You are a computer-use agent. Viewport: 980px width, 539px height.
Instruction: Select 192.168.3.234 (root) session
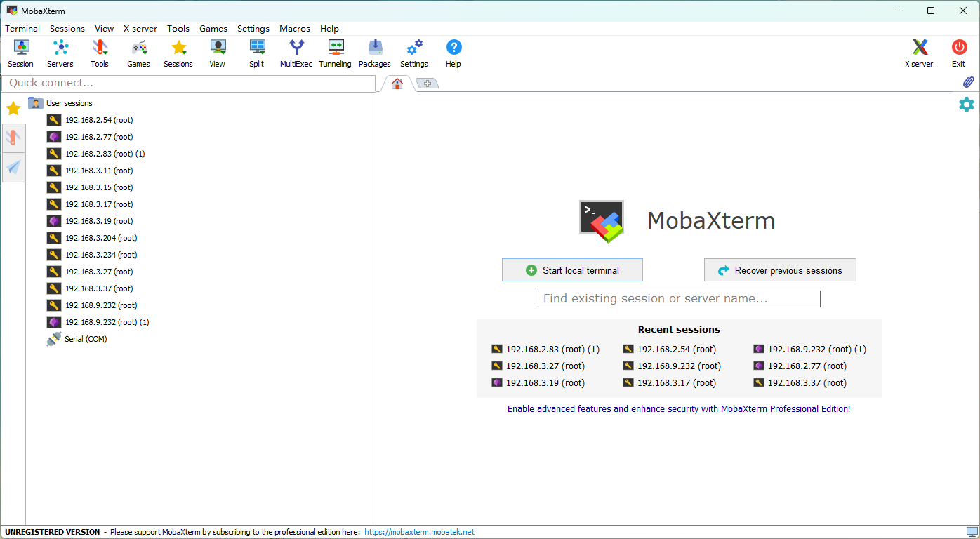click(x=101, y=255)
